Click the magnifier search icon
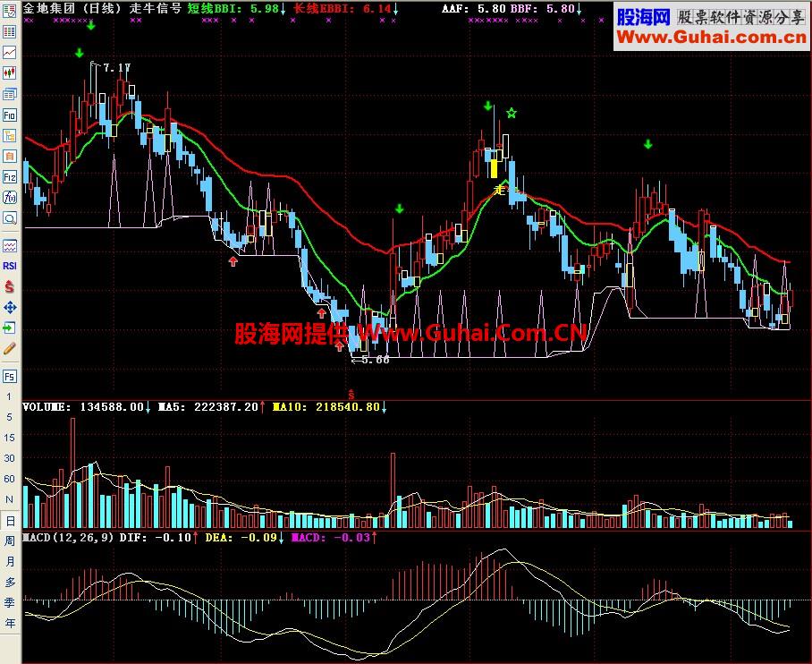The width and height of the screenshot is (812, 664). pos(9,218)
